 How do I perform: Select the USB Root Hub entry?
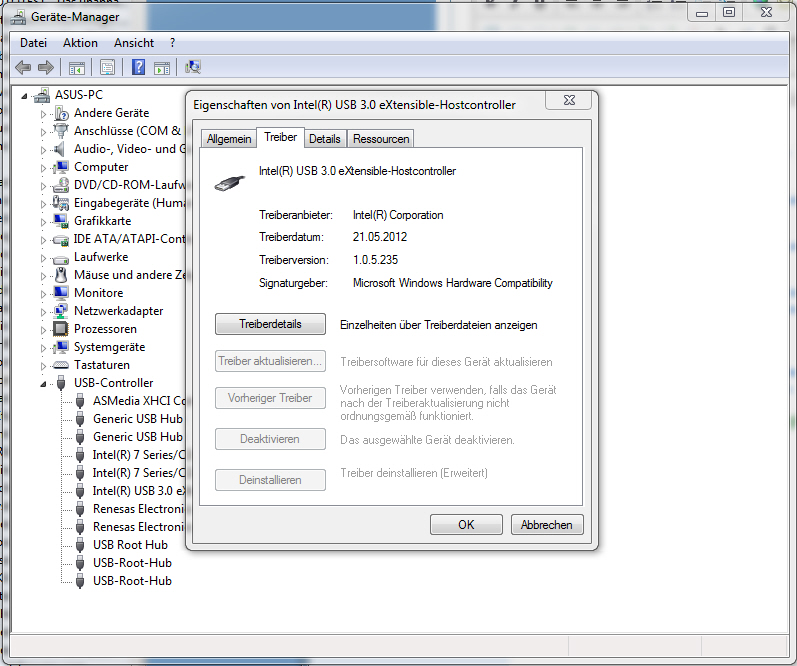pyautogui.click(x=130, y=545)
